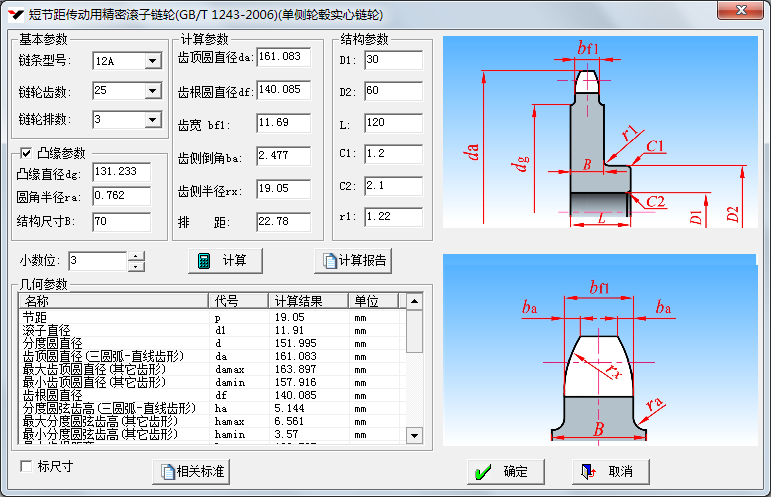The image size is (771, 497).
Task: Click the 计算结果 column header
Action: click(307, 301)
